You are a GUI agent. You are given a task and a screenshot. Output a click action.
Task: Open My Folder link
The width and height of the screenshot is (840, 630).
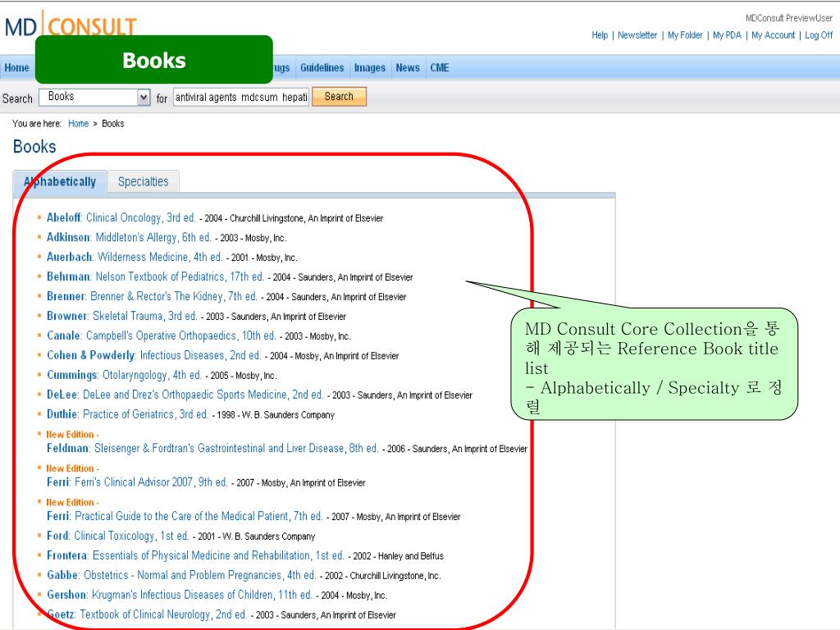pos(685,35)
